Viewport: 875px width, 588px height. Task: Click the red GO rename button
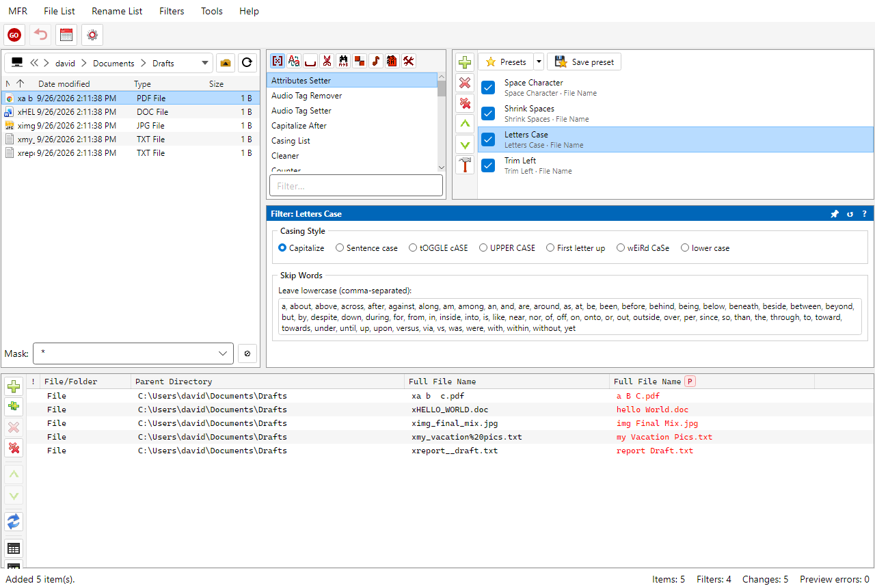[14, 35]
